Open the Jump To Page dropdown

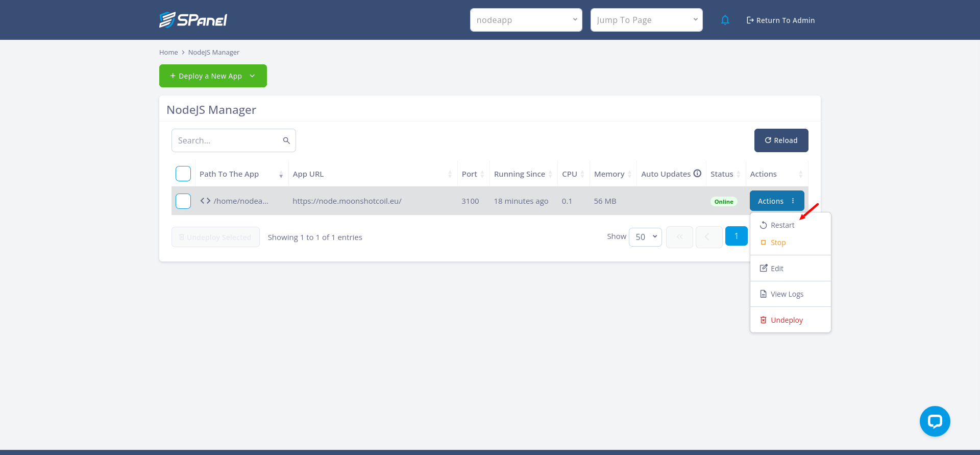647,20
